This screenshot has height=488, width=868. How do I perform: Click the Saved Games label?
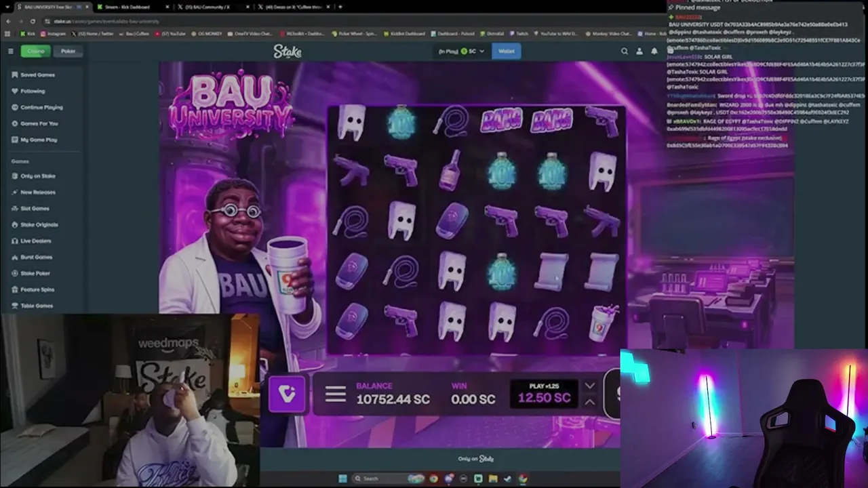click(38, 75)
